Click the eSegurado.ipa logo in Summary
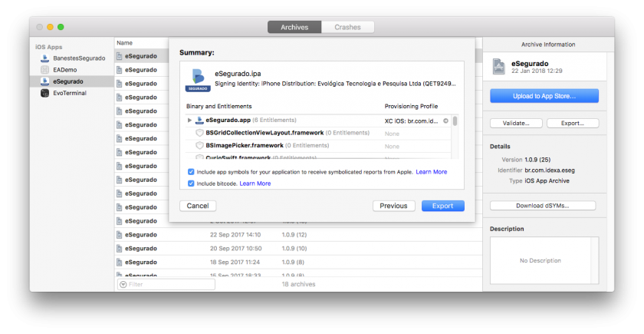This screenshot has height=334, width=644. coord(198,78)
